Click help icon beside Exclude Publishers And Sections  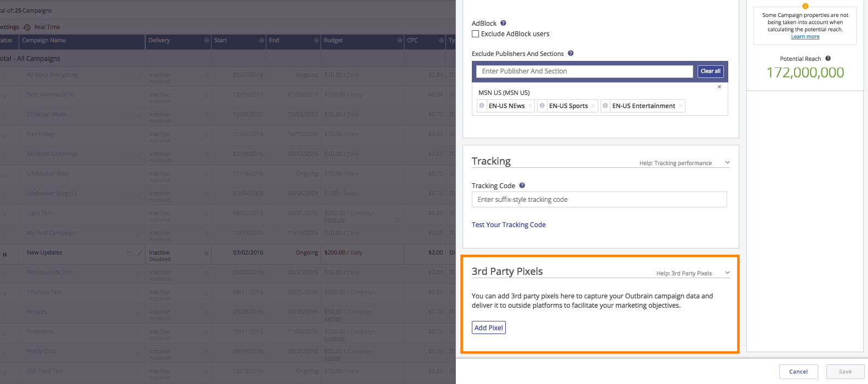point(570,53)
